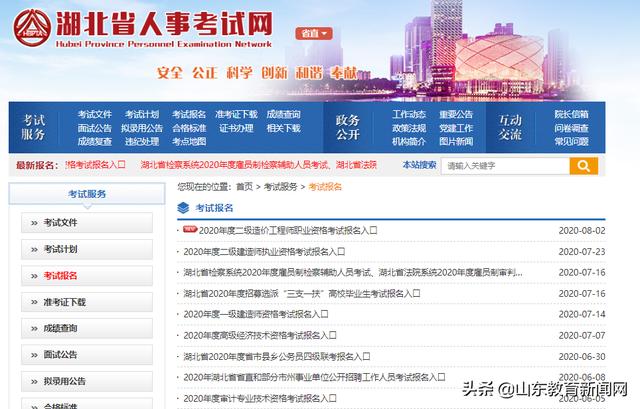Image resolution: width=640 pixels, height=409 pixels.
Task: Open 工作动态 under 政务公开
Action: [x=409, y=114]
